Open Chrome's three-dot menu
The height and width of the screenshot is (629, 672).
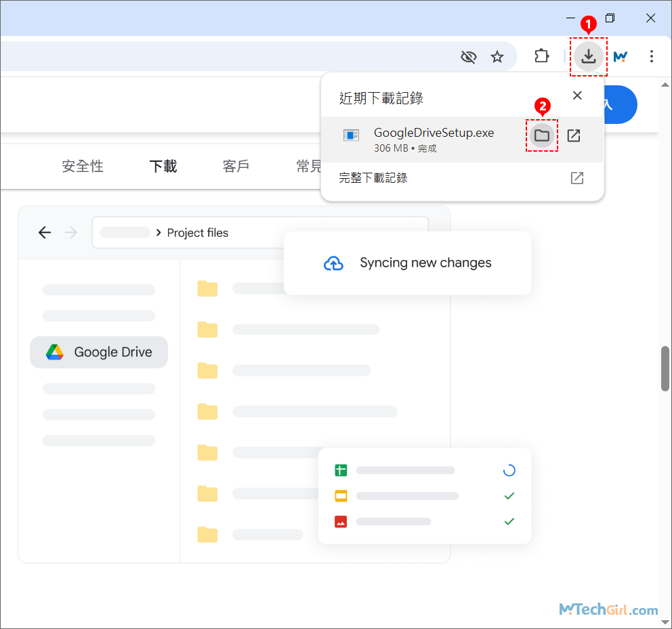click(651, 57)
